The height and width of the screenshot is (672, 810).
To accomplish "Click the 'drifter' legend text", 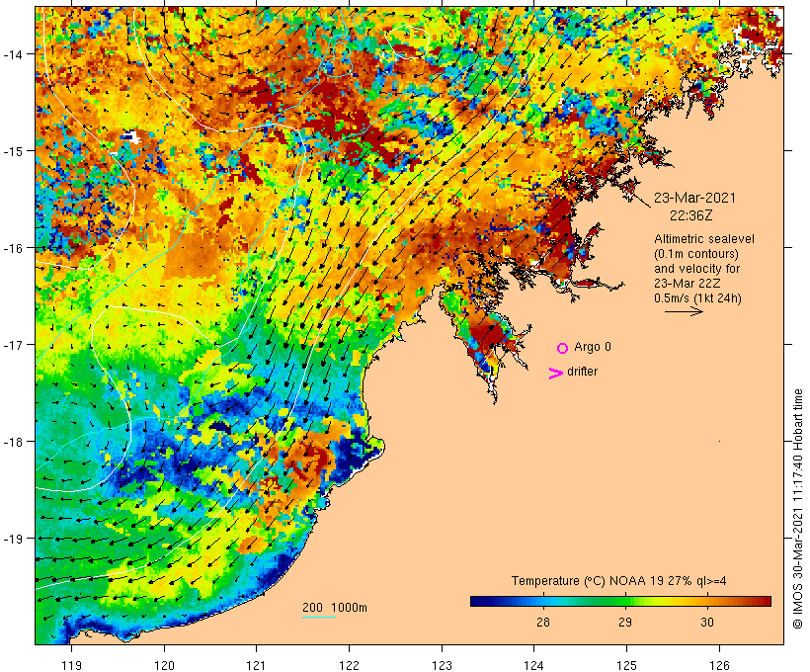I will pyautogui.click(x=582, y=372).
